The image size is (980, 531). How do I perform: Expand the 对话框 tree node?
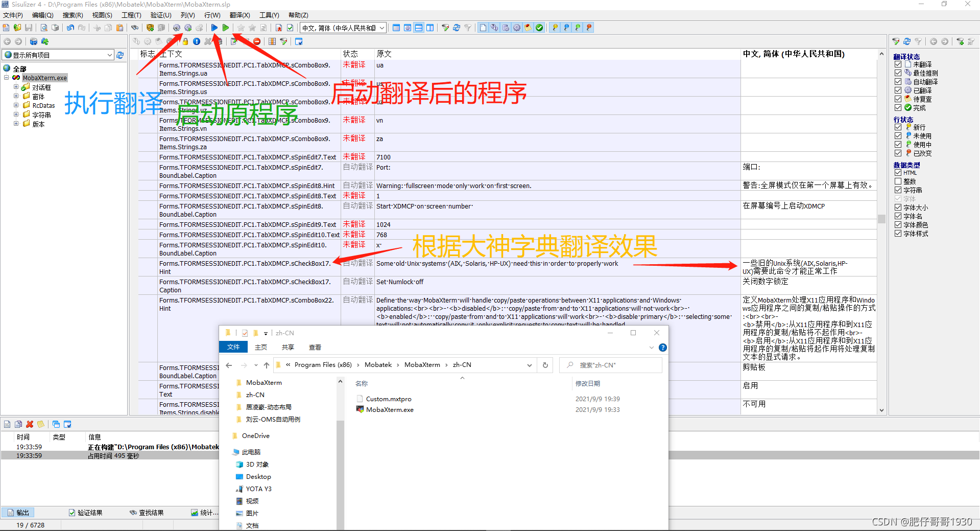16,87
